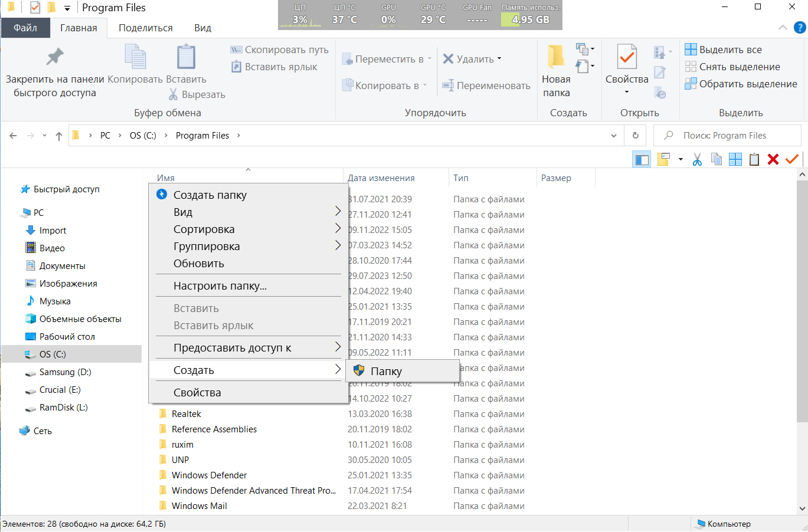Click the Вставить clipboard icon in ribbon

[x=186, y=57]
